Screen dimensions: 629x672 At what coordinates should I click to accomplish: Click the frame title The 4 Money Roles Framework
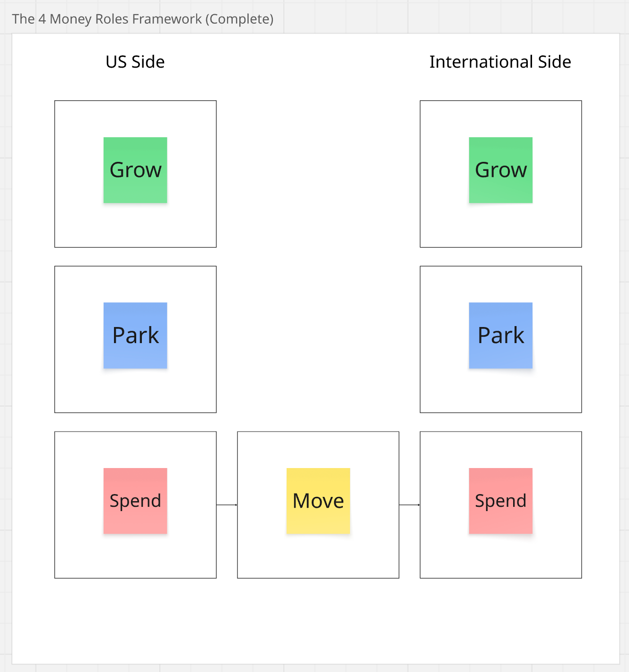click(143, 19)
